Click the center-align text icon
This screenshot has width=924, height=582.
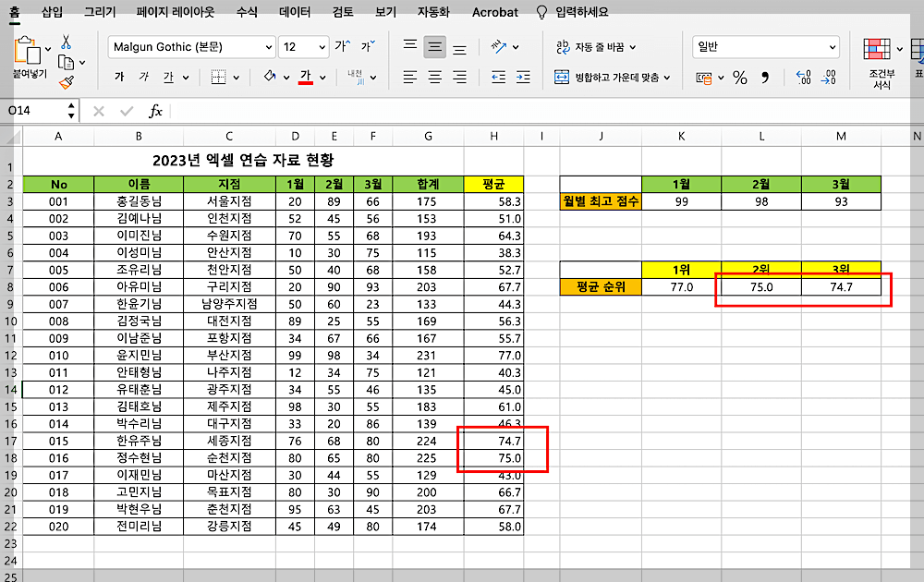coord(434,79)
